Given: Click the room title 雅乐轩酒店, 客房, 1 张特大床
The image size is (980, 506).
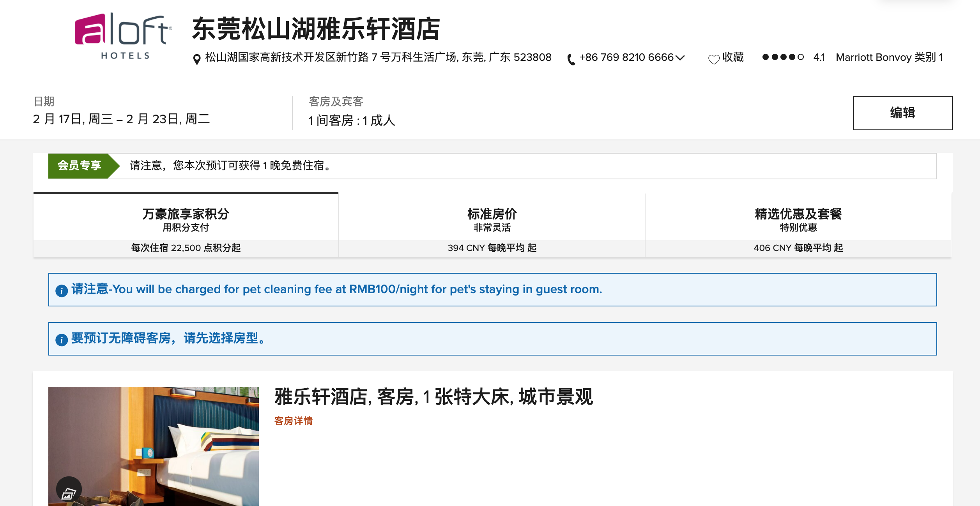Looking at the screenshot, I should 433,397.
